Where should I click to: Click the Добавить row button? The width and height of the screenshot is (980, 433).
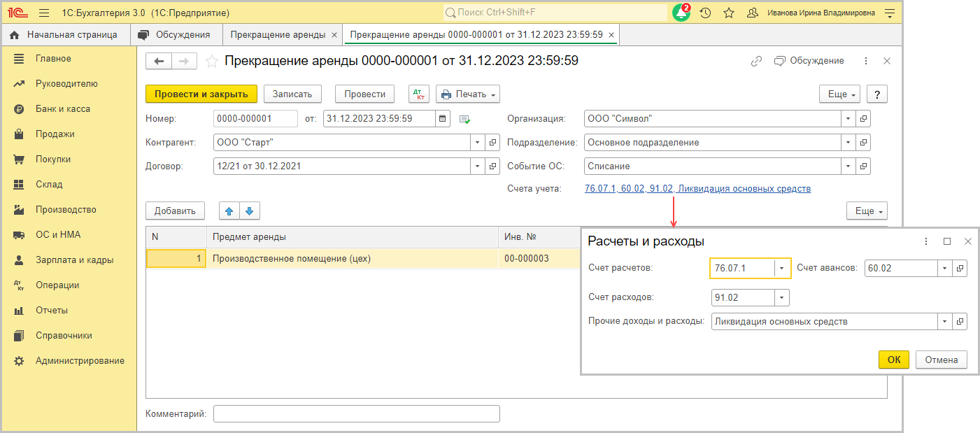(x=175, y=211)
